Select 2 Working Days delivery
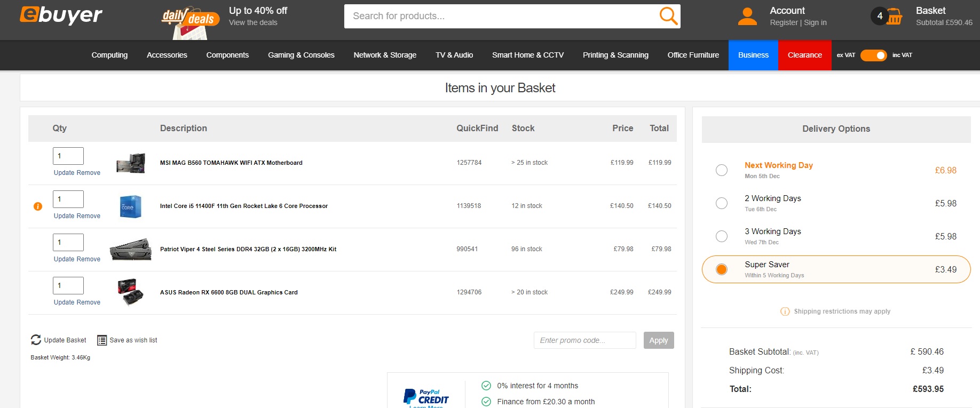The height and width of the screenshot is (408, 980). click(722, 203)
